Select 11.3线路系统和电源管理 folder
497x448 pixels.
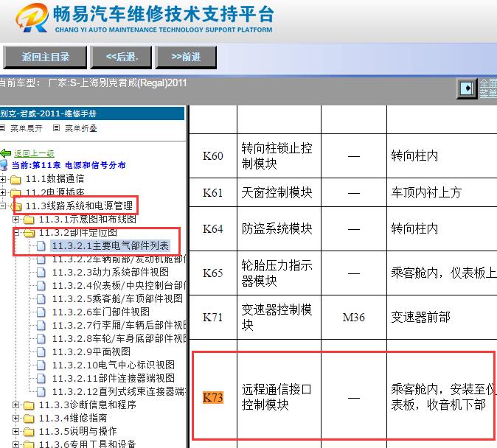79,206
